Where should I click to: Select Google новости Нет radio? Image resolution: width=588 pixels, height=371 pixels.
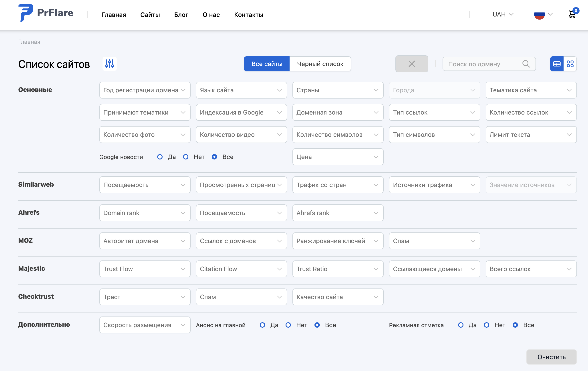point(185,157)
